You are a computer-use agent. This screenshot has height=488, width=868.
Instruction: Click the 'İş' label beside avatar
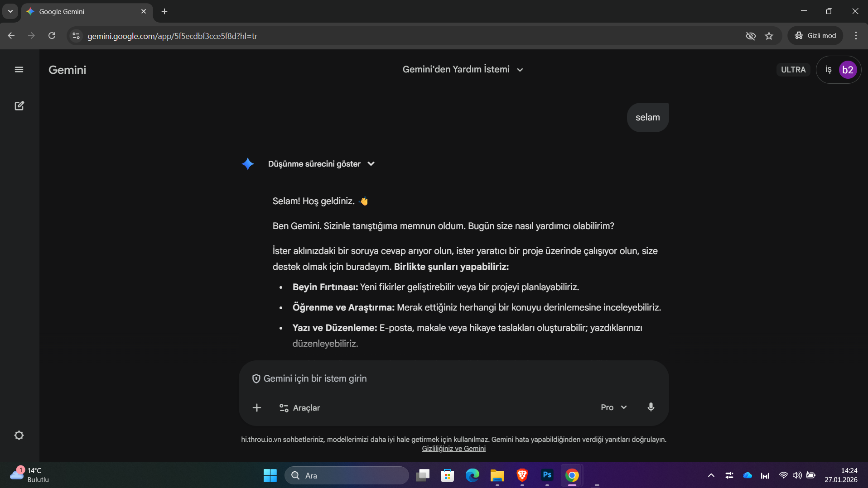click(x=828, y=70)
